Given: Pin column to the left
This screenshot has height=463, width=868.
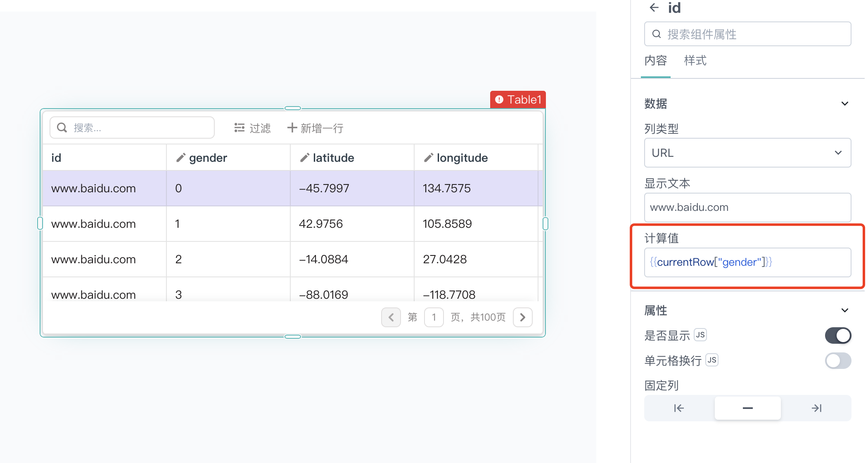Looking at the screenshot, I should point(679,408).
